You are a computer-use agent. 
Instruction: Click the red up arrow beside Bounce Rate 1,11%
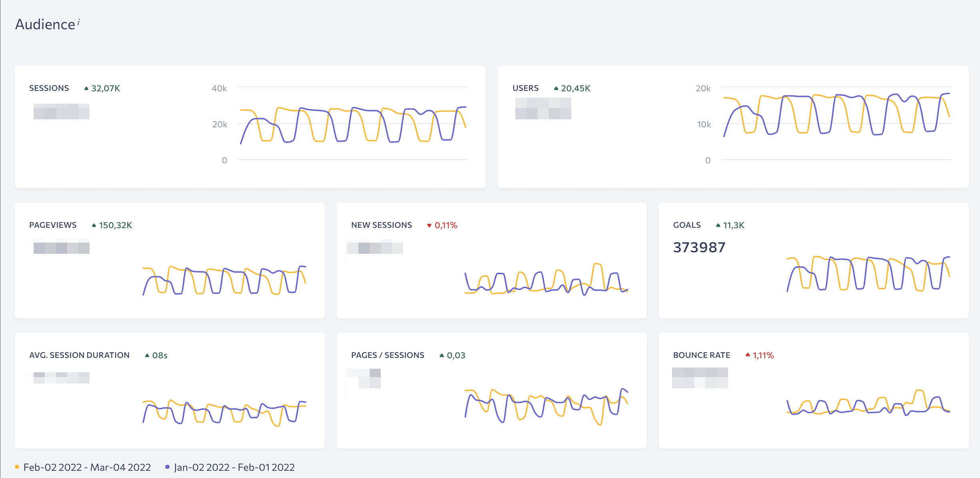pos(748,355)
